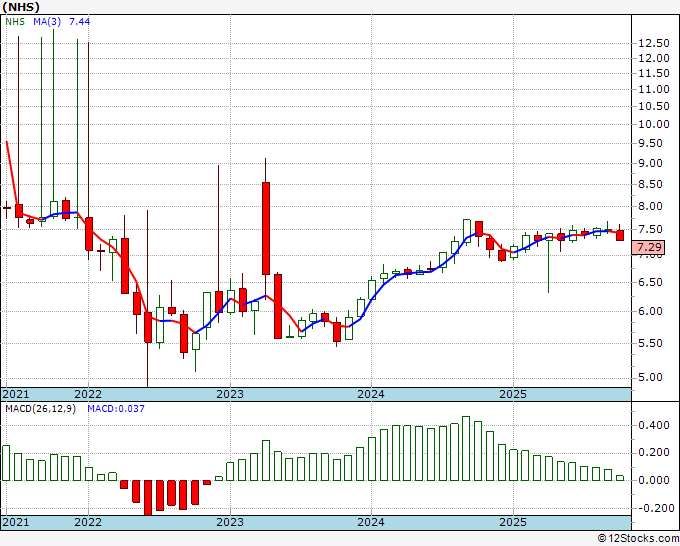The width and height of the screenshot is (680, 546).
Task: Click the 0.400 MACD axis label
Action: [654, 425]
